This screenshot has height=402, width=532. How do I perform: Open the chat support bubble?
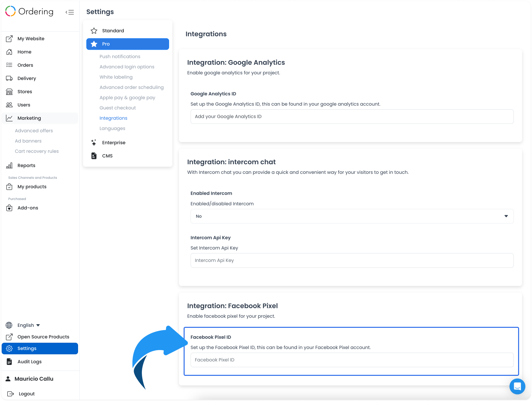point(517,386)
